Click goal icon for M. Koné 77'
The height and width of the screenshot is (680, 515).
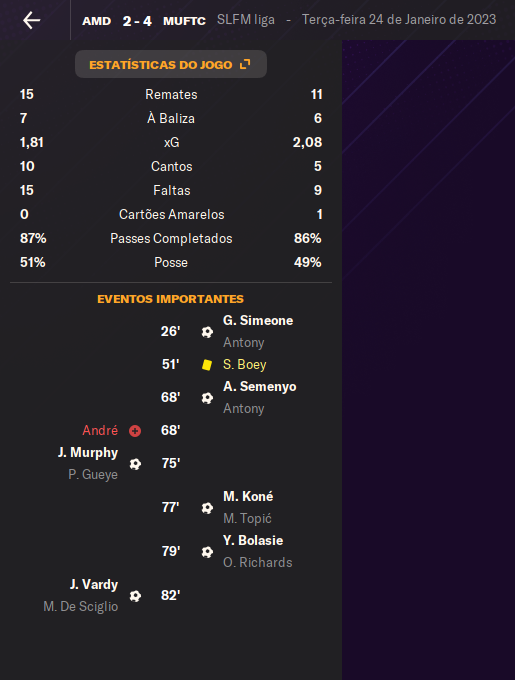pos(207,508)
